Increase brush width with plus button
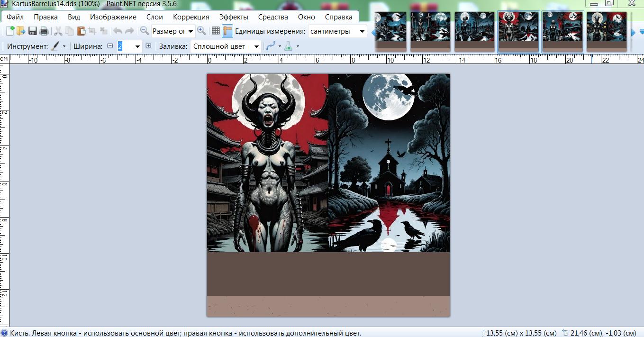 [x=148, y=46]
